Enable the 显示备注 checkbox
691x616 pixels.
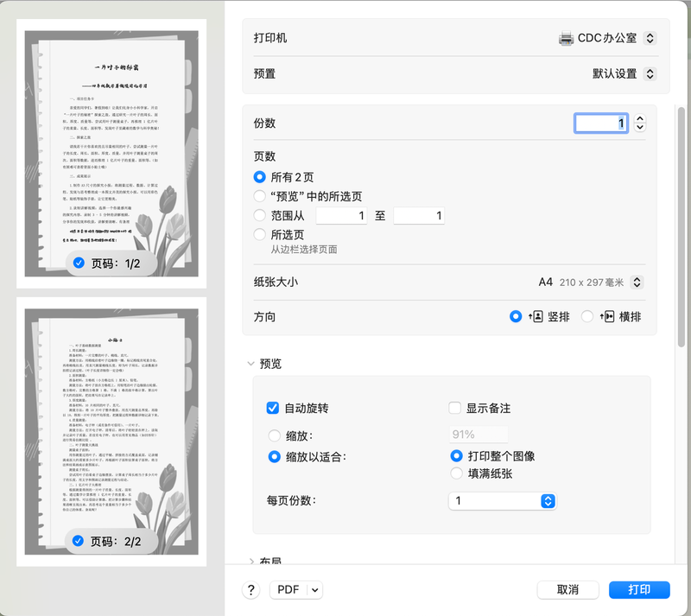(x=455, y=408)
